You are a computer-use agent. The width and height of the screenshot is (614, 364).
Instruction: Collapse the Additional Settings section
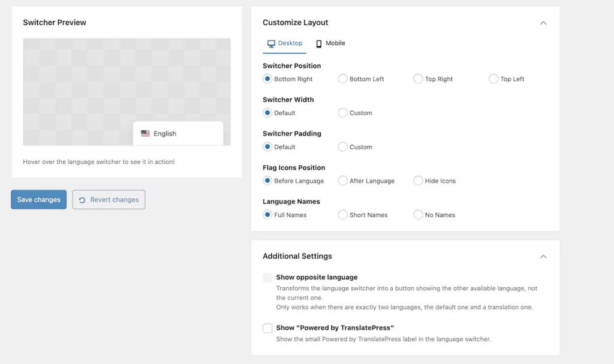[x=543, y=256]
